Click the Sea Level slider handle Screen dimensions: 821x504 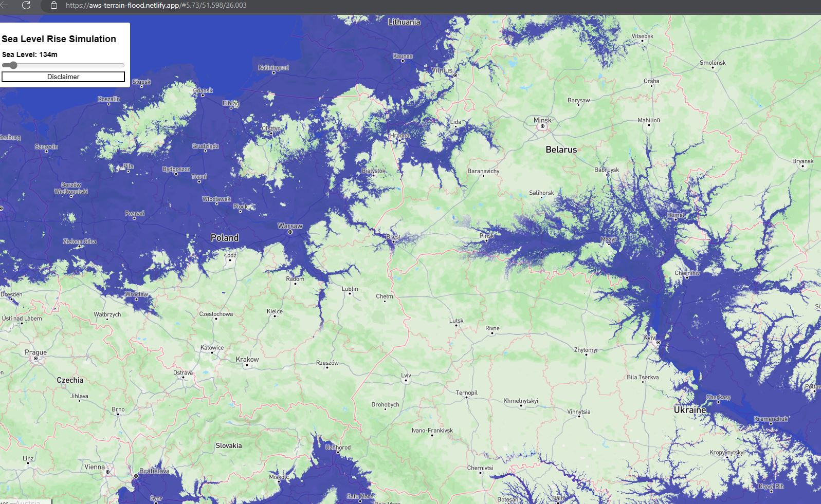(x=13, y=65)
